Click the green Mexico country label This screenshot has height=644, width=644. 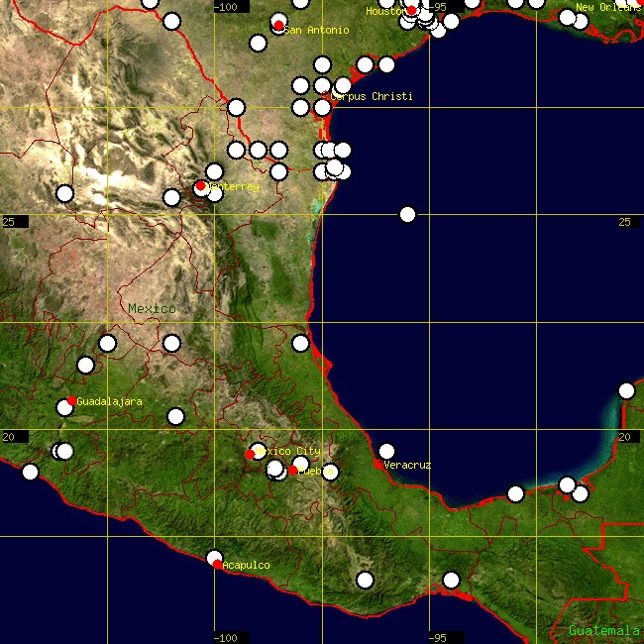pos(152,308)
